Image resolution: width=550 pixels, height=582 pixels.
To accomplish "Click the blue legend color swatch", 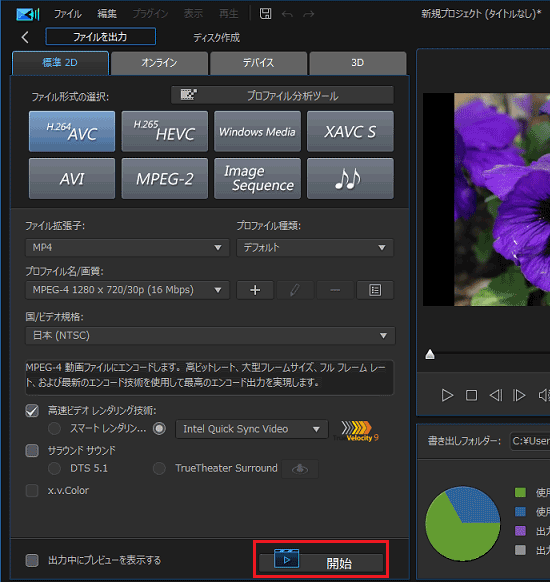I will (x=520, y=512).
